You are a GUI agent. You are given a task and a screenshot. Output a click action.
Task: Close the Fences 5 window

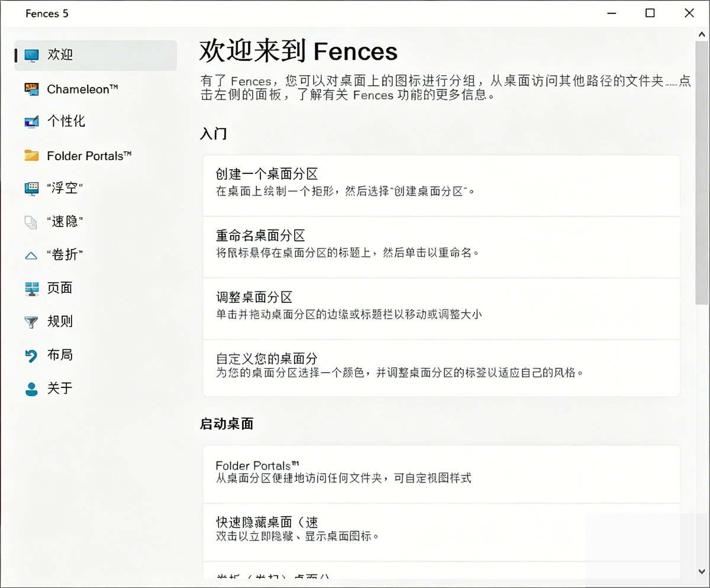point(689,13)
